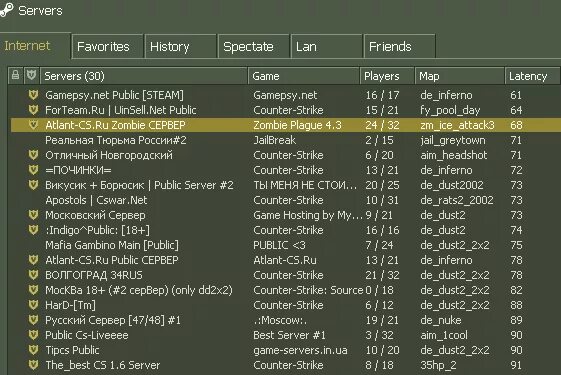The height and width of the screenshot is (375, 561).
Task: Select server Tipcs Public
Action: (72, 351)
